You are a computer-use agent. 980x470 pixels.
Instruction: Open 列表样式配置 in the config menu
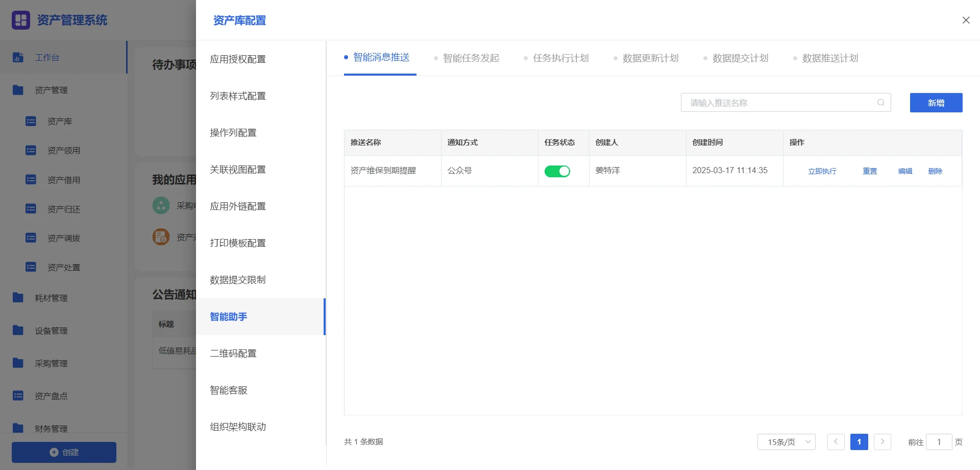(x=261, y=96)
